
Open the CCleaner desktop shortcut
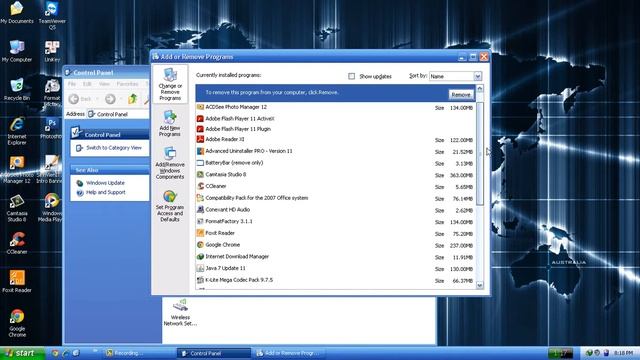17,243
